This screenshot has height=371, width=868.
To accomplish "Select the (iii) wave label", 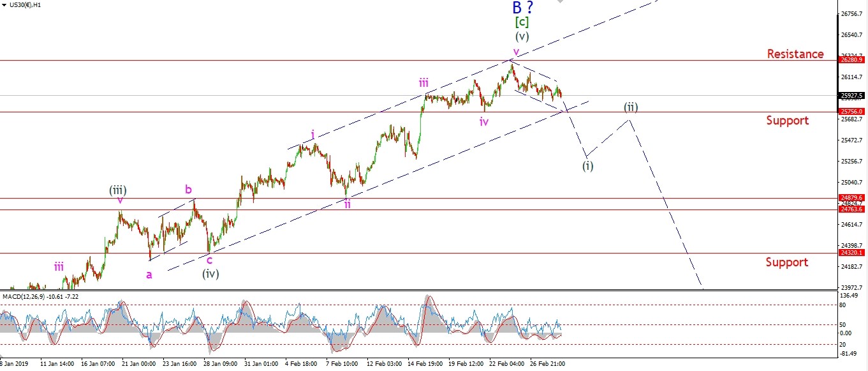I will coord(117,190).
